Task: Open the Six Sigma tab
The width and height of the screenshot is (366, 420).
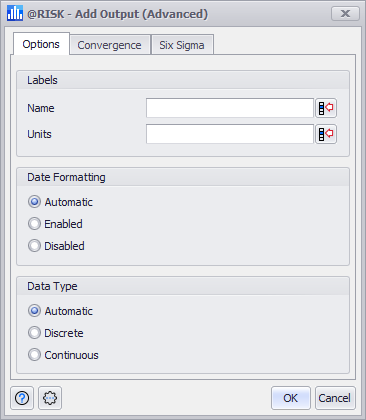Action: pyautogui.click(x=182, y=45)
